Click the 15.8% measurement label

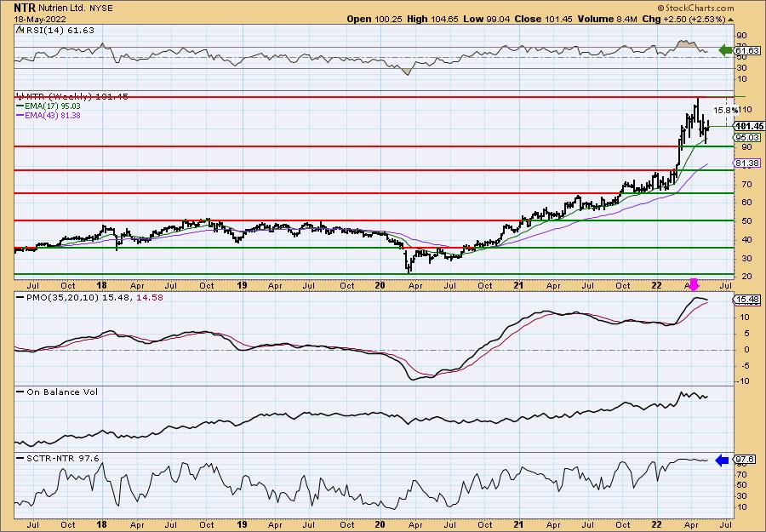click(725, 111)
